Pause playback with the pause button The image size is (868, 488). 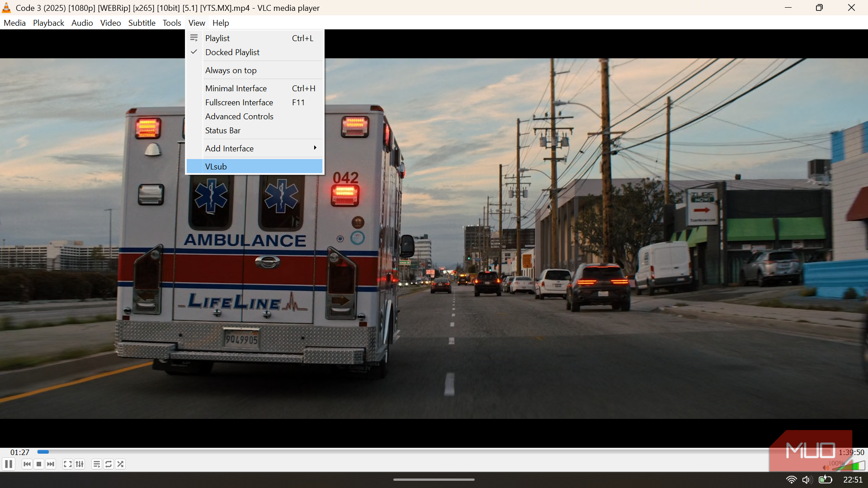(x=9, y=464)
